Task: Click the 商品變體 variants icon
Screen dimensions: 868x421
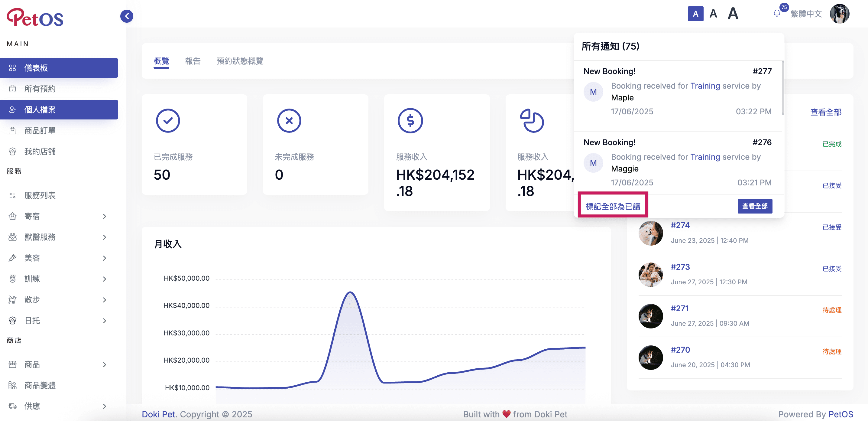Action: point(12,385)
